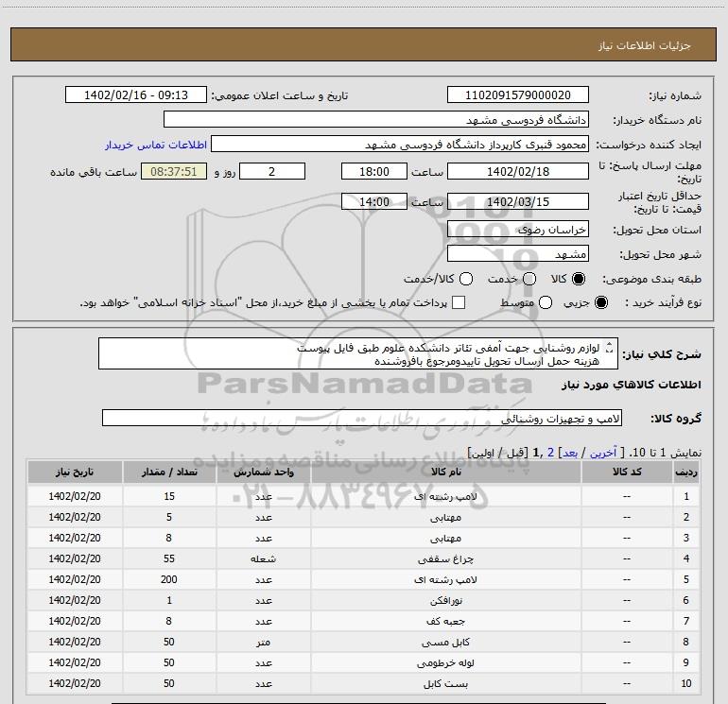Select the خدمت radio button
Image resolution: width=728 pixels, height=704 pixels.
coord(529,279)
